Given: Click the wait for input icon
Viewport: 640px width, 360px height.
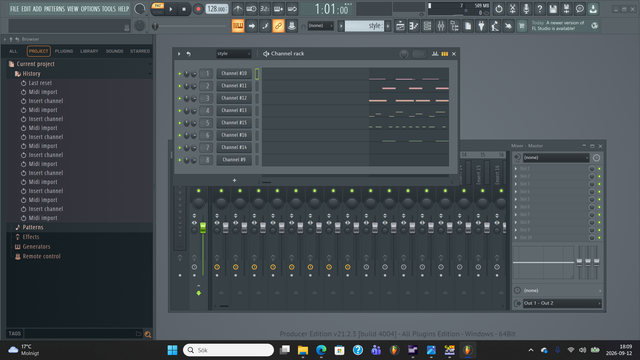Looking at the screenshot, I should (x=251, y=9).
